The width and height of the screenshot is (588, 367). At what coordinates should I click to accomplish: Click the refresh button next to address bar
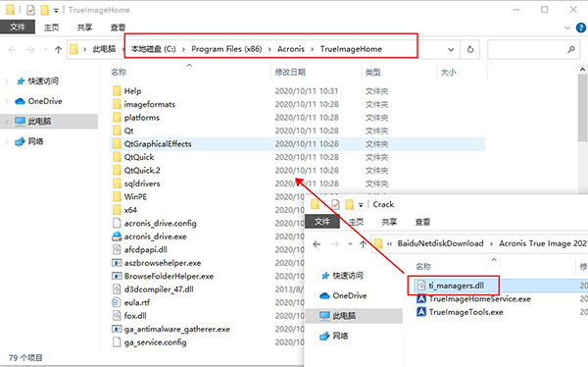click(469, 49)
